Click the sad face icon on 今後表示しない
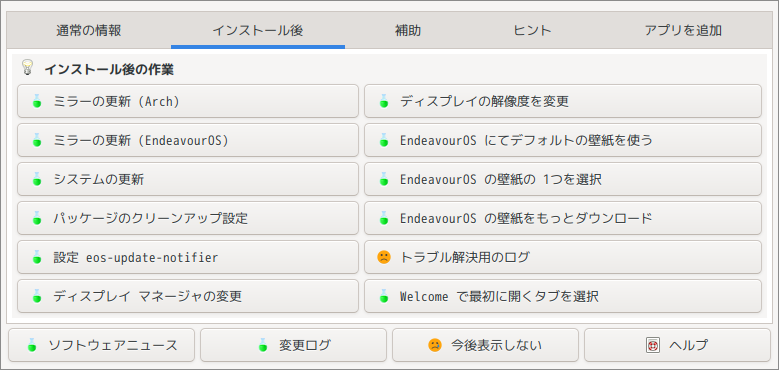Viewport: 779px width, 370px height. (x=435, y=345)
